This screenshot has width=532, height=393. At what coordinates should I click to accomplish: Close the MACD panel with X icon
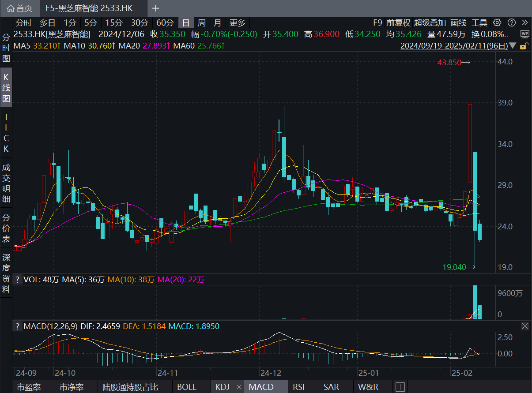(x=525, y=326)
